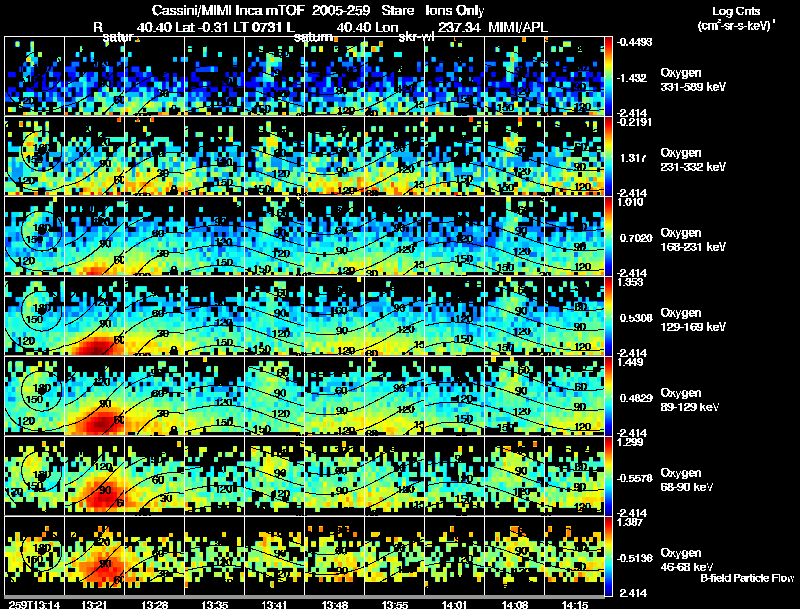Click the color scale bar beside 231-332 keV row

pyautogui.click(x=608, y=156)
